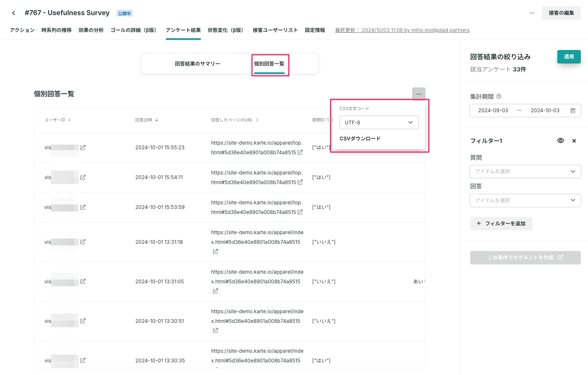Click CSVダウンロード
The height and width of the screenshot is (375, 588).
point(360,139)
